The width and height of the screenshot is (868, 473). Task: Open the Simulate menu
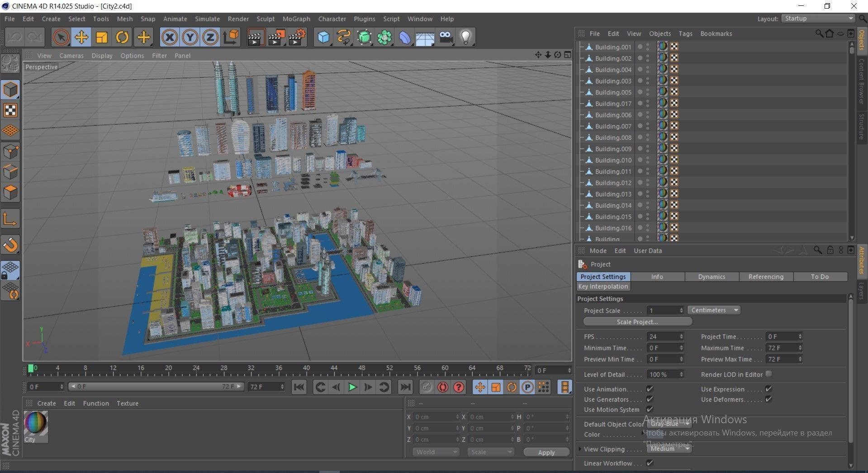click(x=207, y=19)
